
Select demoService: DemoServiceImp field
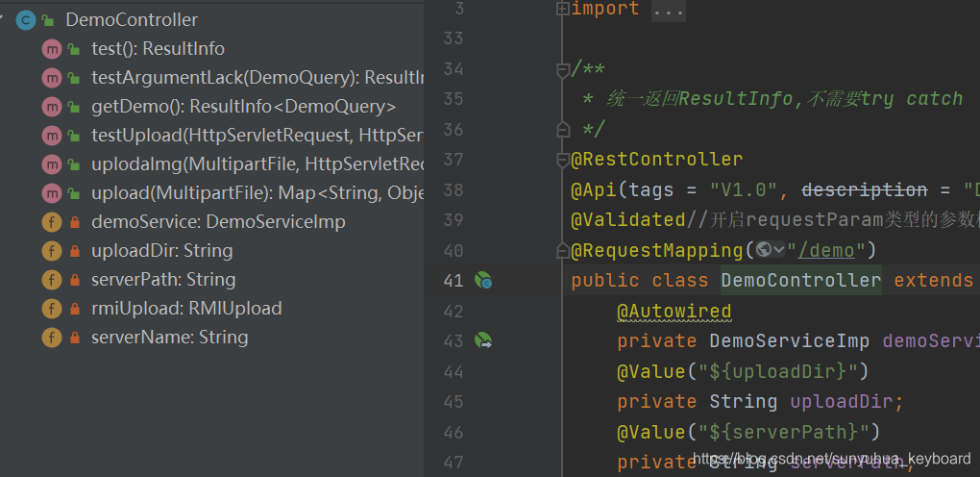(218, 222)
